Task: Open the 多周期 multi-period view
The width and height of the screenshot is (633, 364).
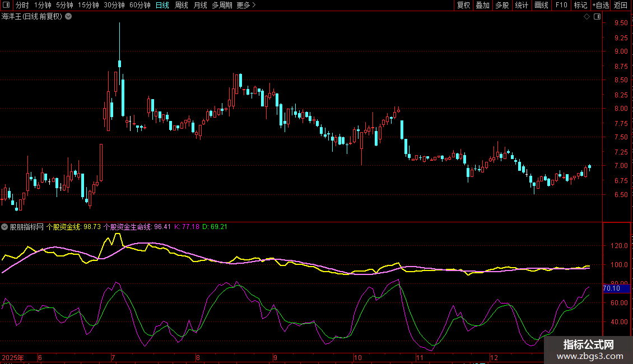Action: tap(222, 6)
